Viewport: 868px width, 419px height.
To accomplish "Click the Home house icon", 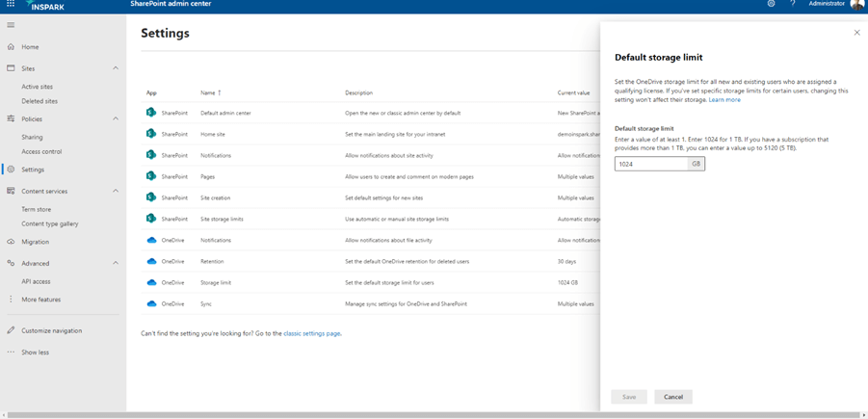I will (x=11, y=47).
